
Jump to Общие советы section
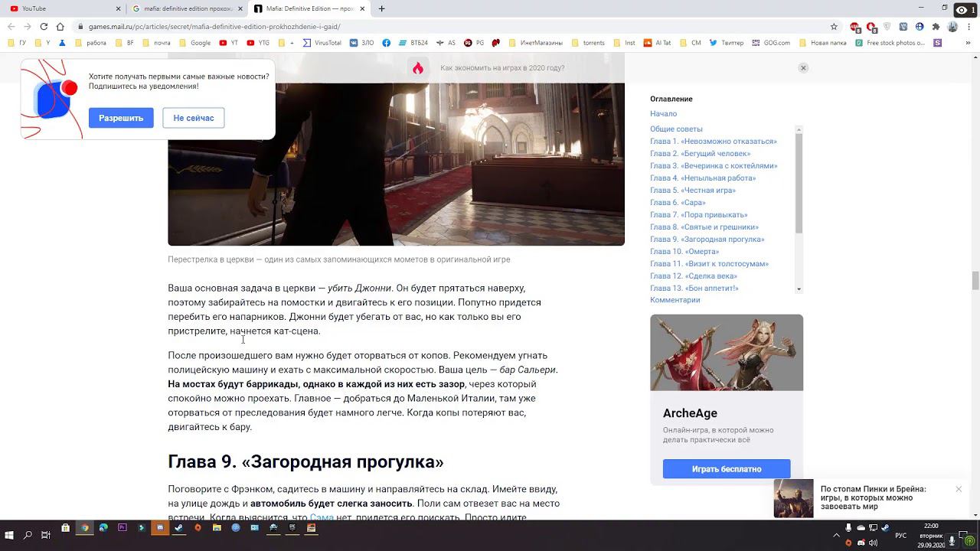(676, 129)
